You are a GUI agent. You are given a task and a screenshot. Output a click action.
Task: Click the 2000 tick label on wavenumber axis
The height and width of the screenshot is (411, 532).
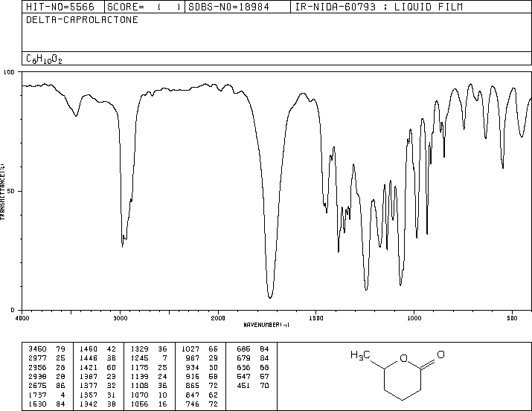tap(218, 318)
